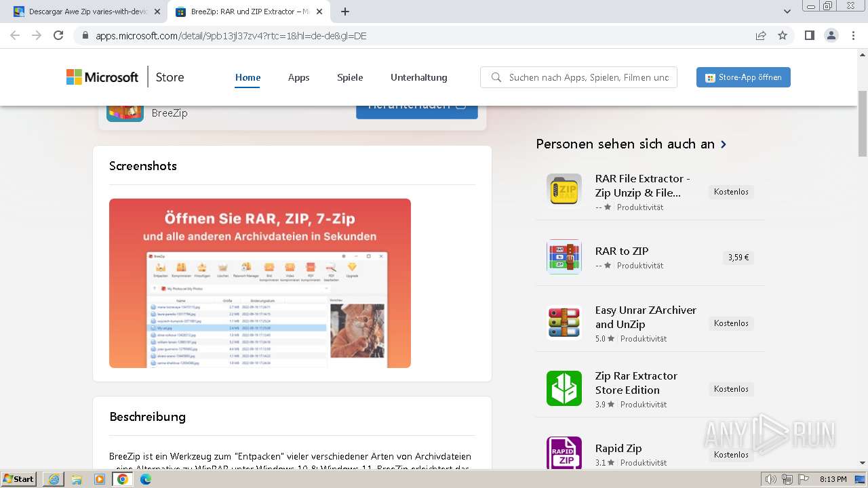Click the taskbar clock 8:13 PM
Viewport: 868px width, 488px height.
click(x=833, y=479)
